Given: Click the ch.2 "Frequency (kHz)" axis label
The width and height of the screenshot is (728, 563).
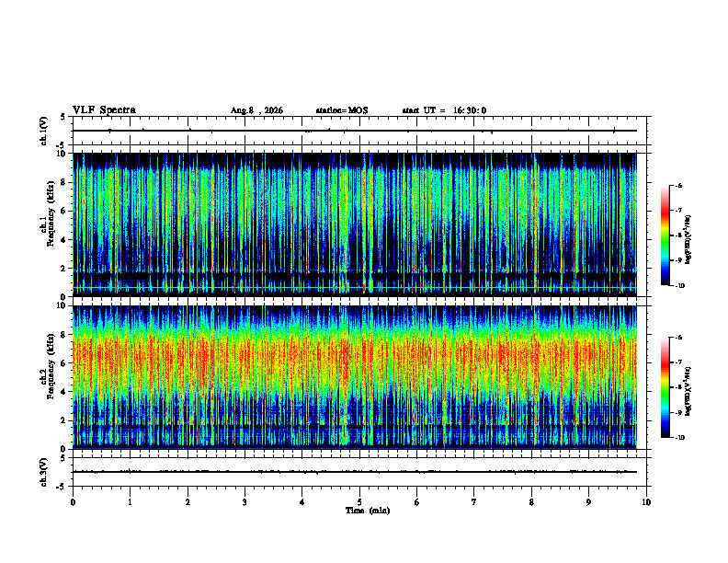Looking at the screenshot, I should click(x=51, y=366).
